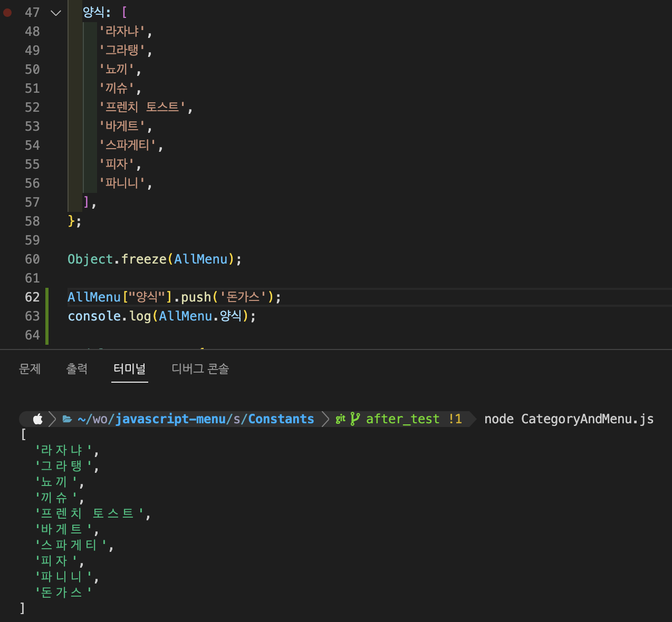Show the 디버그 콘솔 tab
This screenshot has width=672, height=622.
[200, 369]
